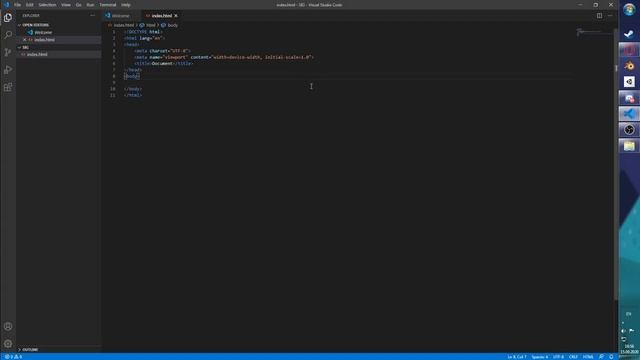Collapse the SRC folder section
This screenshot has width=640, height=360.
[25, 47]
